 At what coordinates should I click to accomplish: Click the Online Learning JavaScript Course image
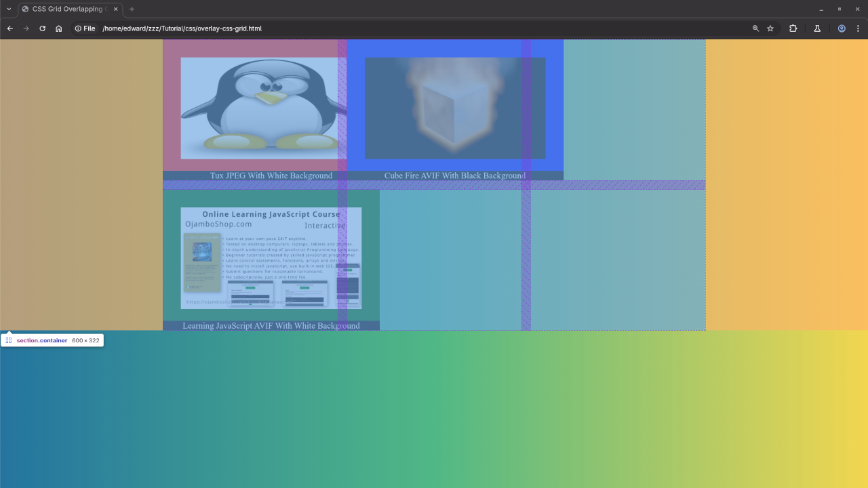271,258
